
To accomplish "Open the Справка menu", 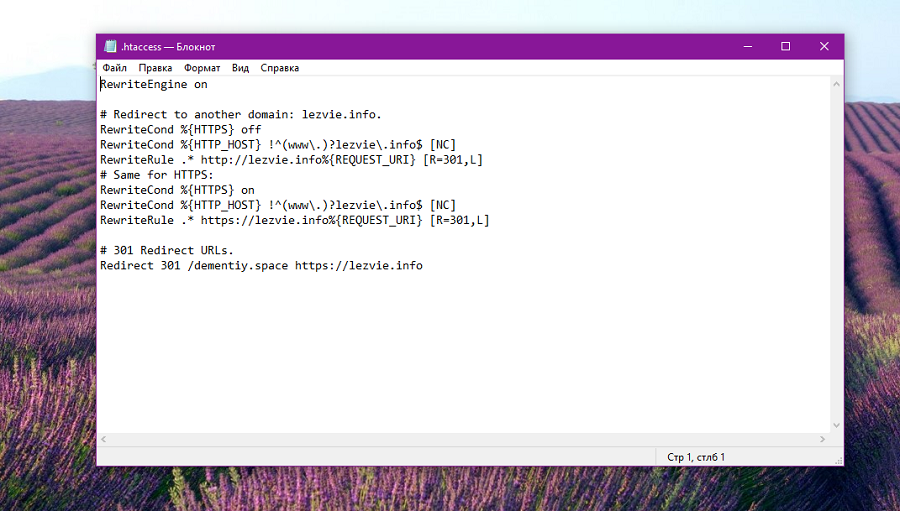I will (279, 68).
